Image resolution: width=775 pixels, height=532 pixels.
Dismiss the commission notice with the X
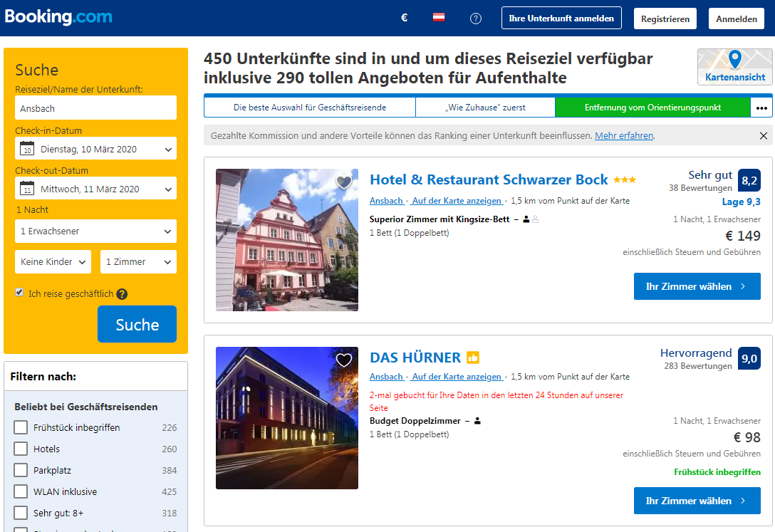pyautogui.click(x=763, y=135)
